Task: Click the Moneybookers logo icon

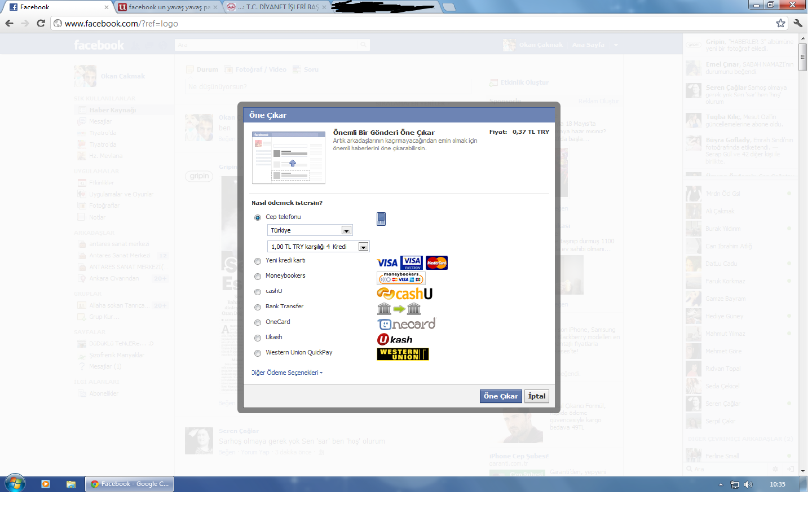Action: [401, 278]
